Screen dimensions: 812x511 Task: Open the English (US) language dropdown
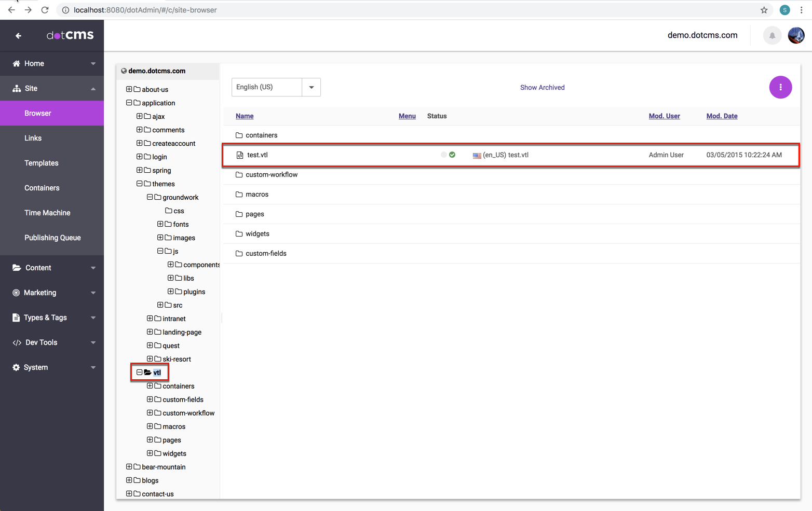pos(311,87)
